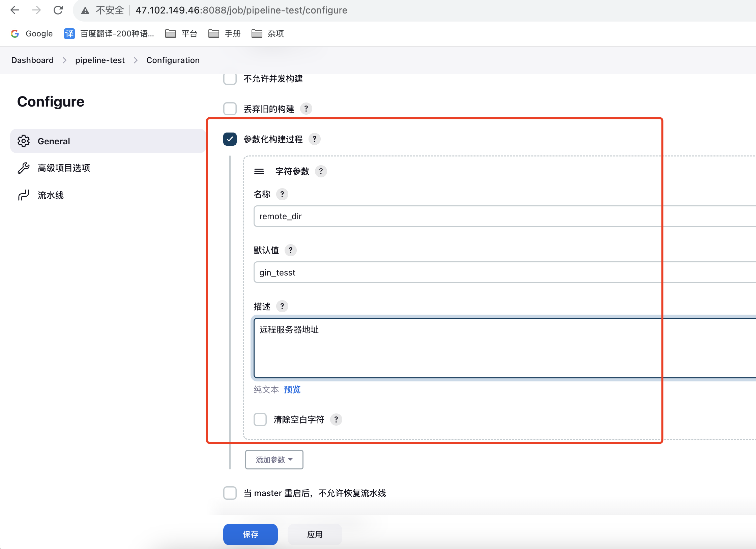Open the 百度翻译 bookmark
Image resolution: width=756 pixels, height=549 pixels.
(x=109, y=33)
